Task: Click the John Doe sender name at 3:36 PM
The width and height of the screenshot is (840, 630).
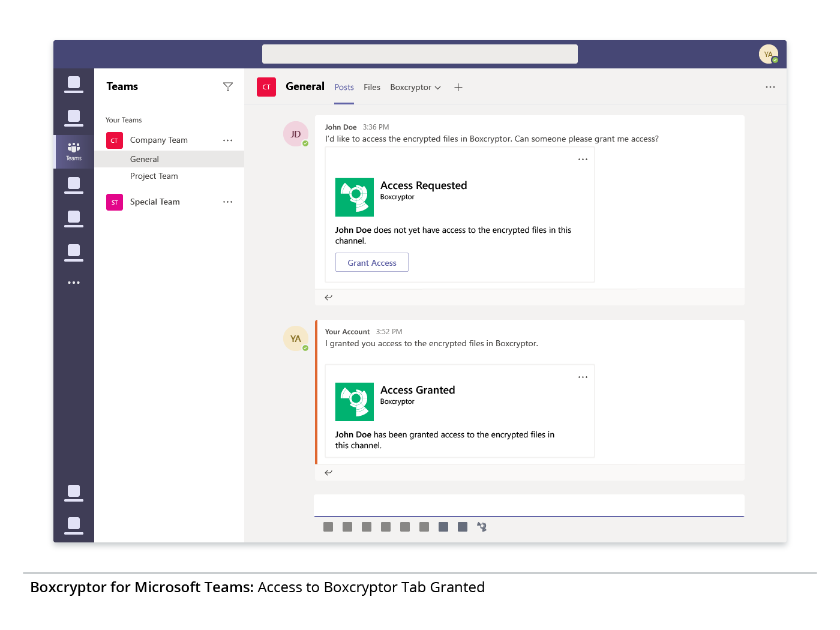Action: pos(341,127)
